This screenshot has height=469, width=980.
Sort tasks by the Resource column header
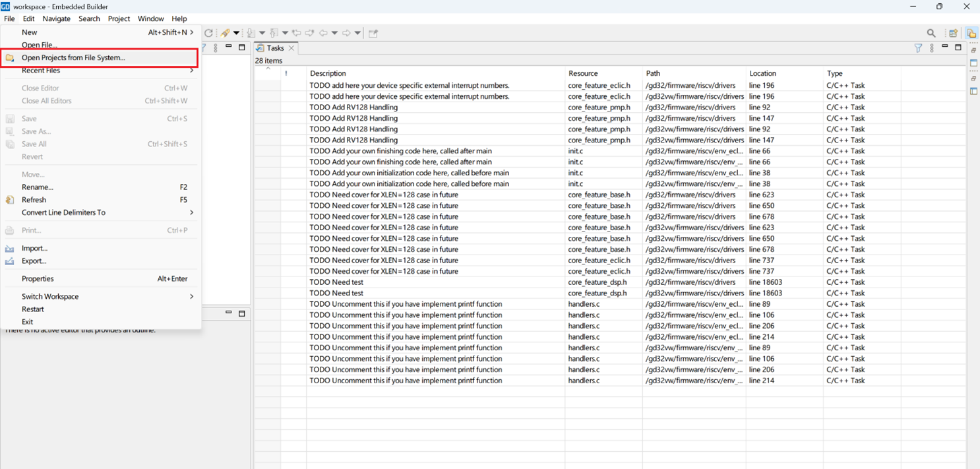pos(583,73)
